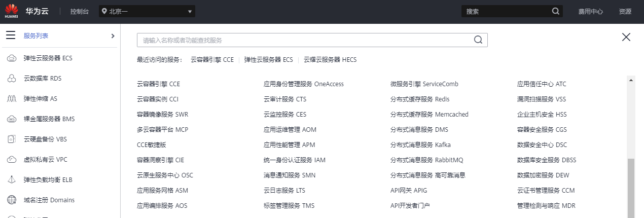
Task: Open recent service 云耀云服务器 HECS
Action: [x=330, y=60]
